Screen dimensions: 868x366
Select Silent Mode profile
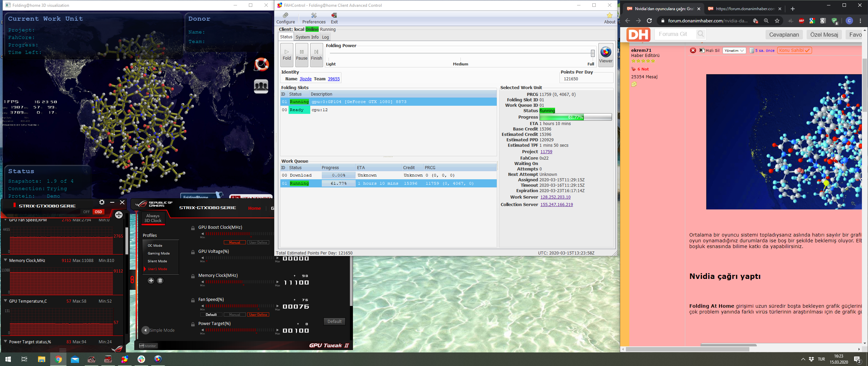pyautogui.click(x=157, y=261)
